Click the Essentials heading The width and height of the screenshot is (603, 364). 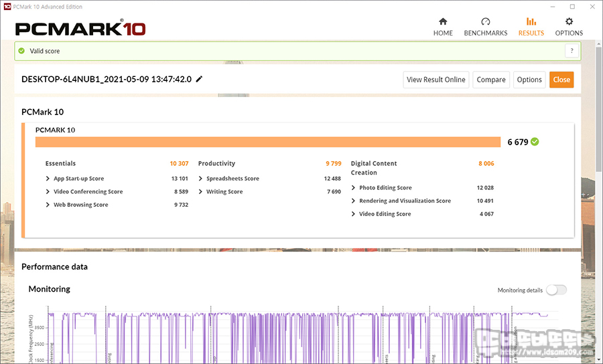pyautogui.click(x=60, y=163)
